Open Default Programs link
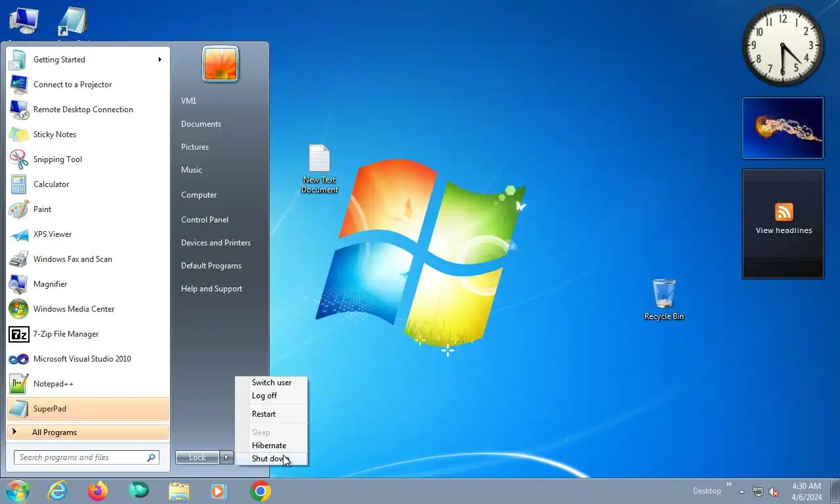 (211, 266)
